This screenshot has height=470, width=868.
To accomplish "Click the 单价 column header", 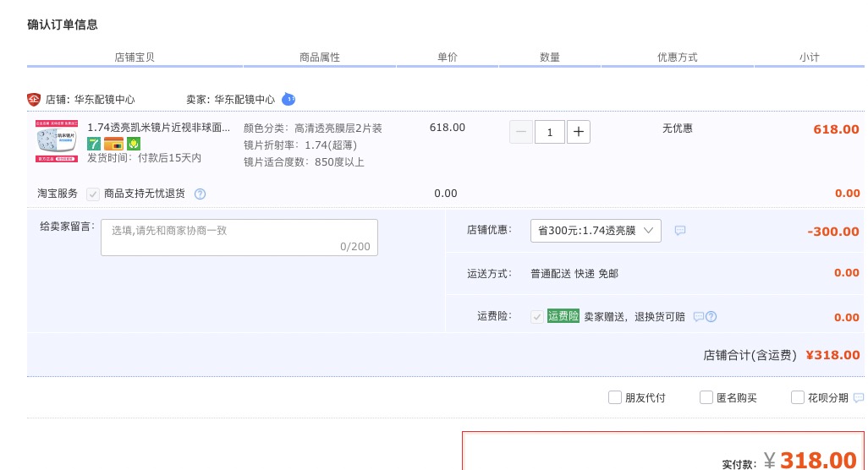I will (x=448, y=57).
